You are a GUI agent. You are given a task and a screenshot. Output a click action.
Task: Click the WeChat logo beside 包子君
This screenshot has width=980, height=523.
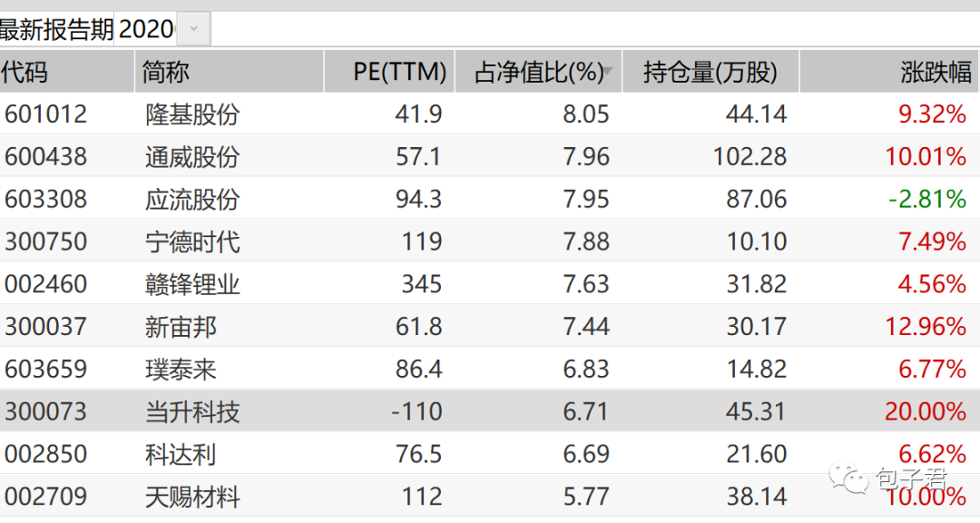853,476
